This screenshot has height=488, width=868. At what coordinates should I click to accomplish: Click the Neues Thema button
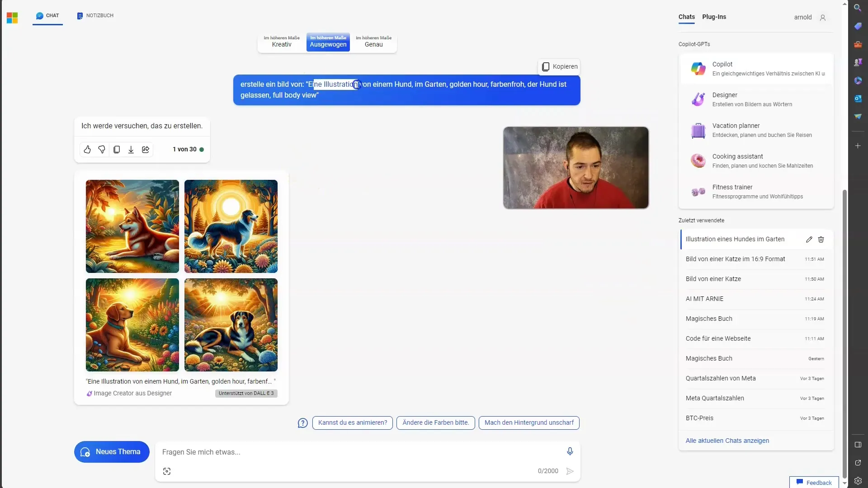(x=112, y=451)
